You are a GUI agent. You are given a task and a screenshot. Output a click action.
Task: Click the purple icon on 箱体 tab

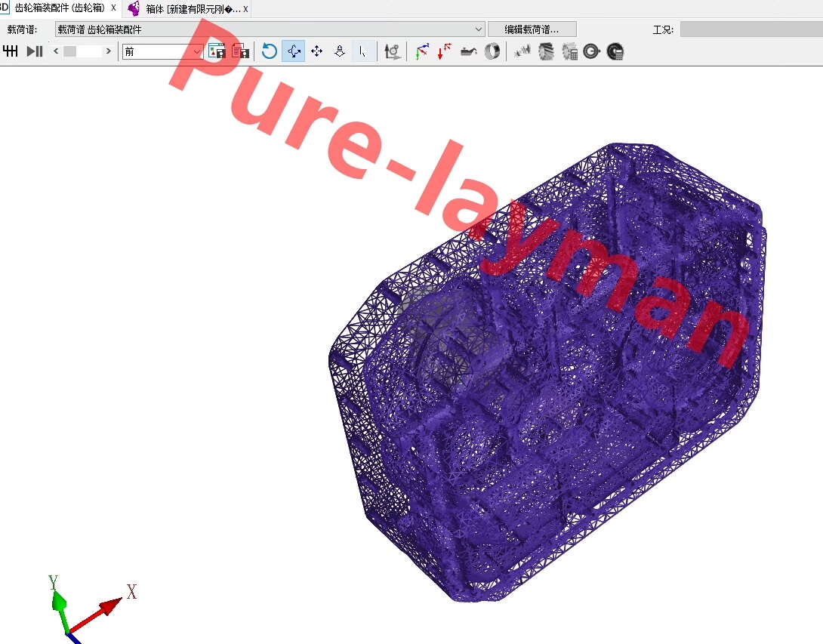click(134, 8)
